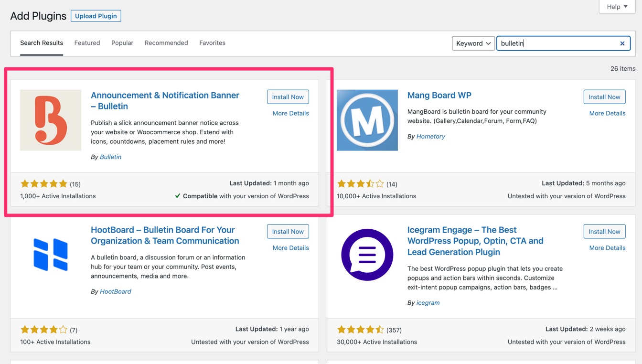Visit the HootBoard author link
This screenshot has width=642, height=364.
[115, 291]
